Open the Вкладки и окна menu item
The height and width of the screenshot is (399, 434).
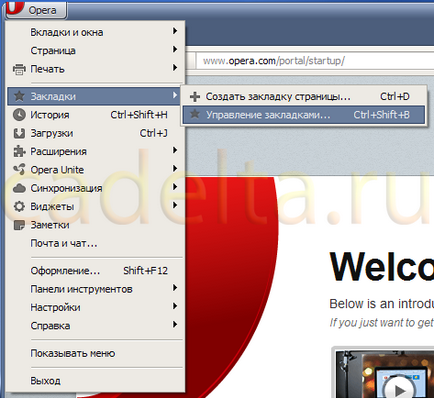(x=96, y=32)
